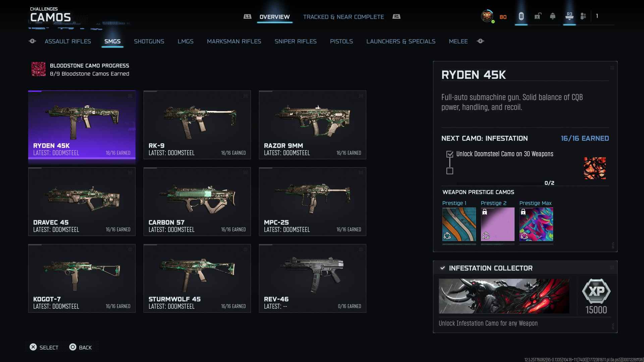Click the Infestation Collector completion checkmark
This screenshot has width=644, height=362.
coord(443,268)
